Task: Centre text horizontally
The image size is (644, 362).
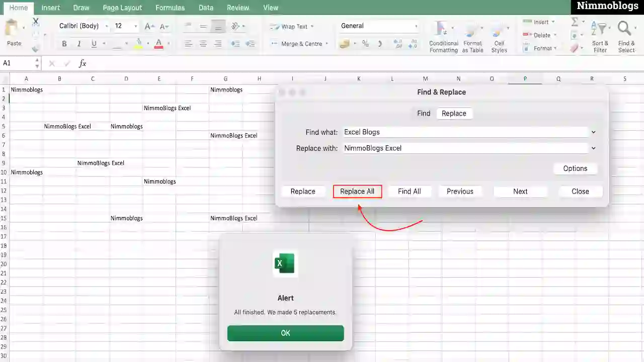Action: (203, 44)
